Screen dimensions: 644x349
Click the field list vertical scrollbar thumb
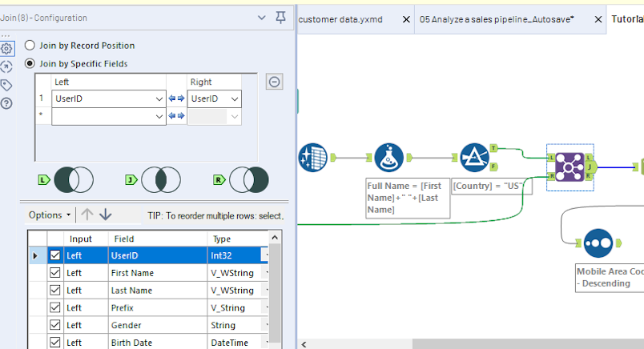pos(275,292)
